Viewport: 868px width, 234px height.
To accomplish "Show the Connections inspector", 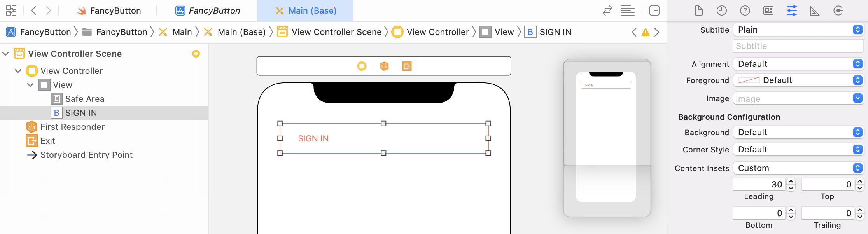I will tap(838, 10).
